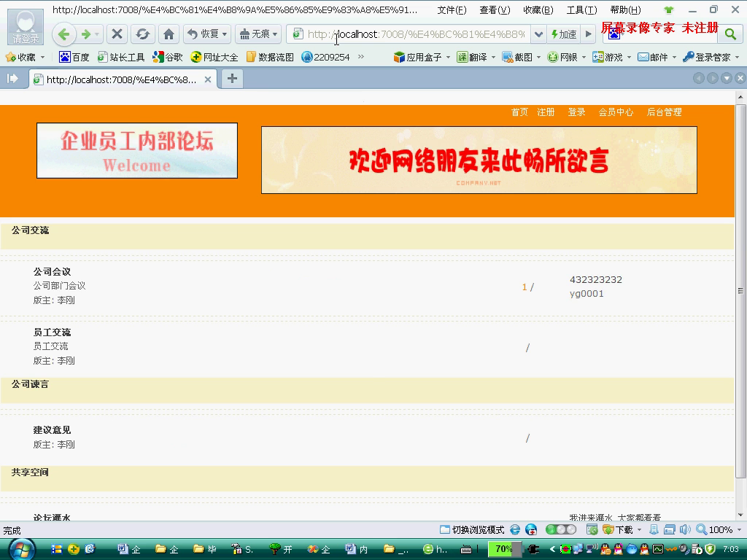Screen dimensions: 747x560
Task: Click the 加速 acceleration button
Action: tap(564, 34)
